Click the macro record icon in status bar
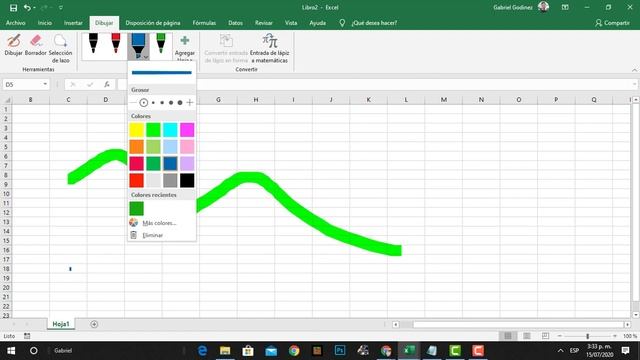This screenshot has width=640, height=360. [x=27, y=336]
